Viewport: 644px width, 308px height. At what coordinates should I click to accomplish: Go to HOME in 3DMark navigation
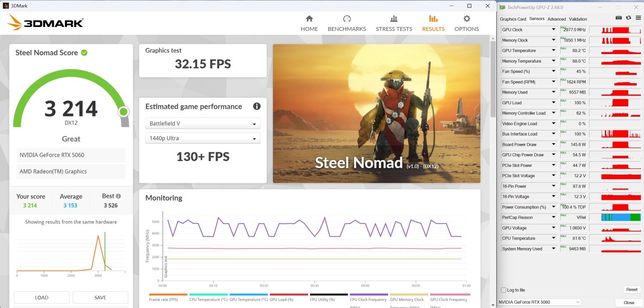309,24
